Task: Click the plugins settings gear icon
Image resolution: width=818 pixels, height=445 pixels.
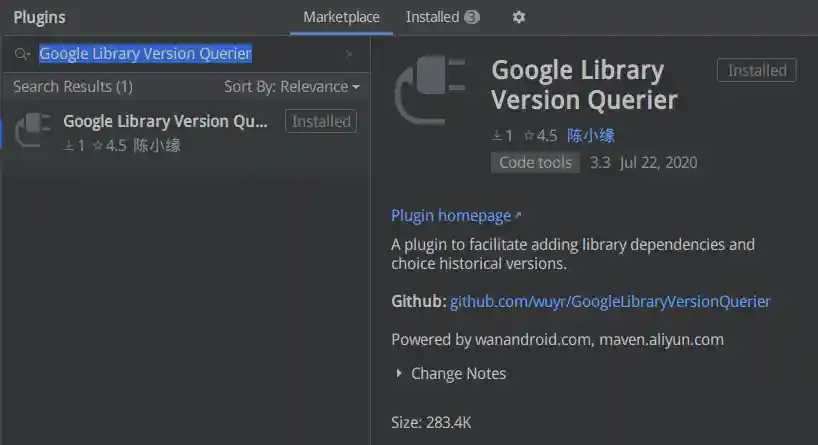Action: point(518,17)
